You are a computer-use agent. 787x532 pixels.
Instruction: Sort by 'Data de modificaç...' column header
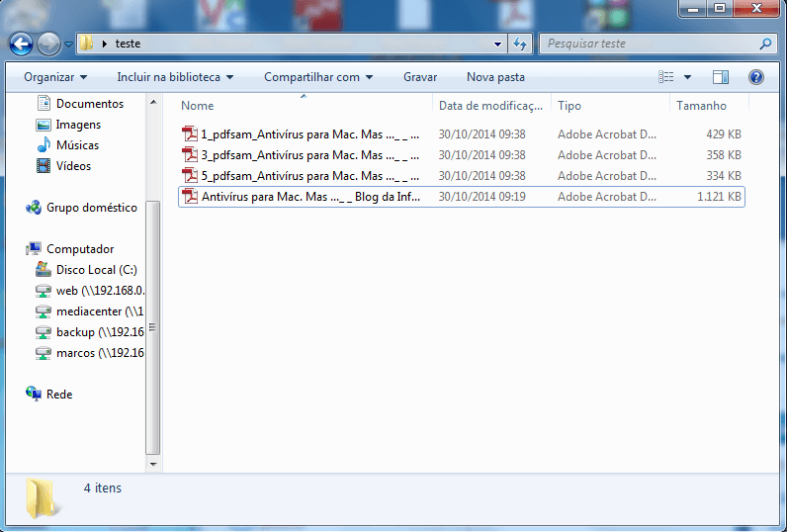(x=492, y=106)
